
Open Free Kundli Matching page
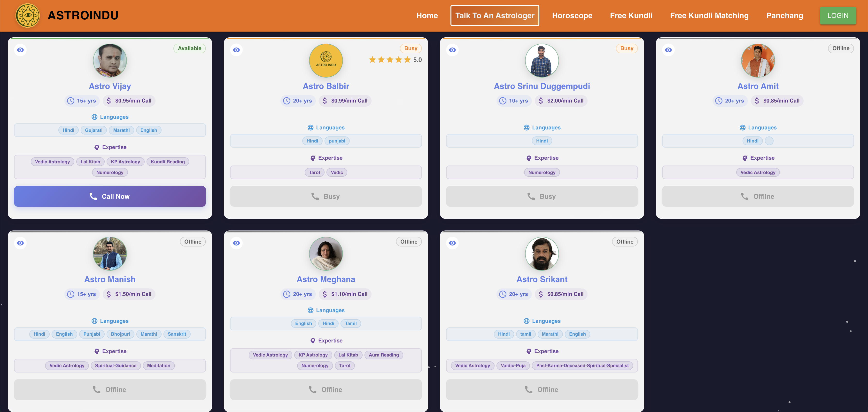click(x=709, y=16)
